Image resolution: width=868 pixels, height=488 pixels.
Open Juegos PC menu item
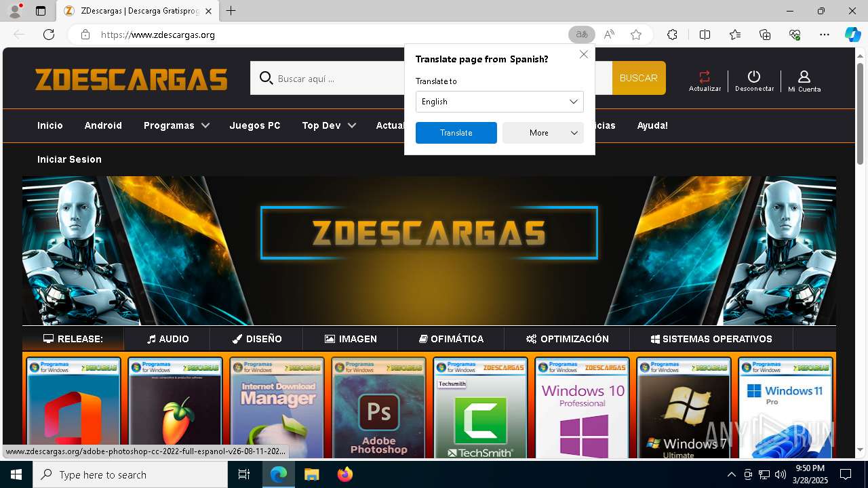pos(255,125)
